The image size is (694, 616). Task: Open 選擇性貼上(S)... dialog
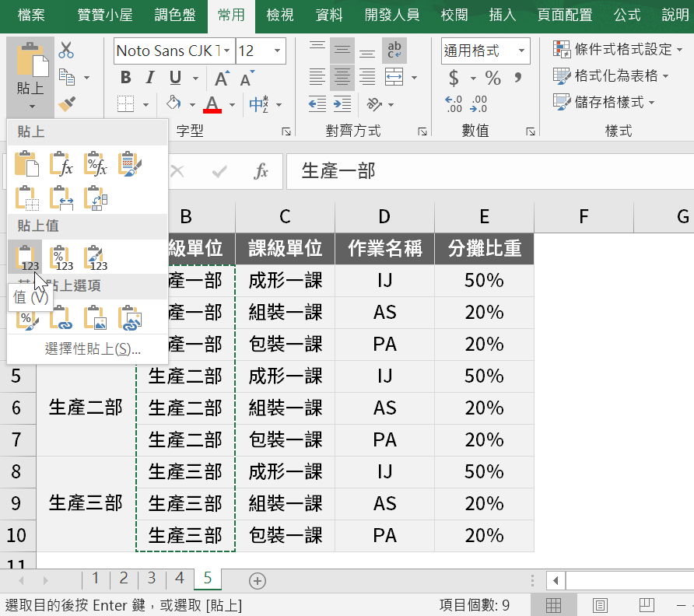93,348
